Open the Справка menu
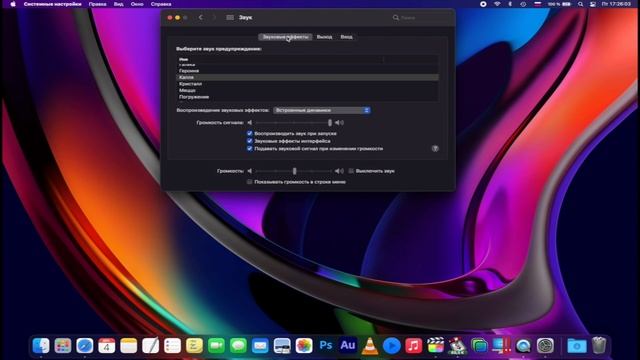Screen dimensions: 640x360 161,4
